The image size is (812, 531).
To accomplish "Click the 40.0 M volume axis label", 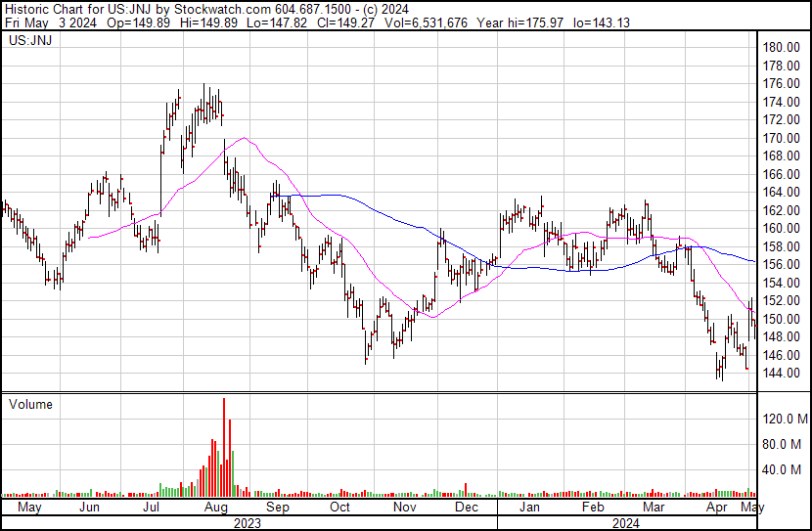I will [x=783, y=470].
